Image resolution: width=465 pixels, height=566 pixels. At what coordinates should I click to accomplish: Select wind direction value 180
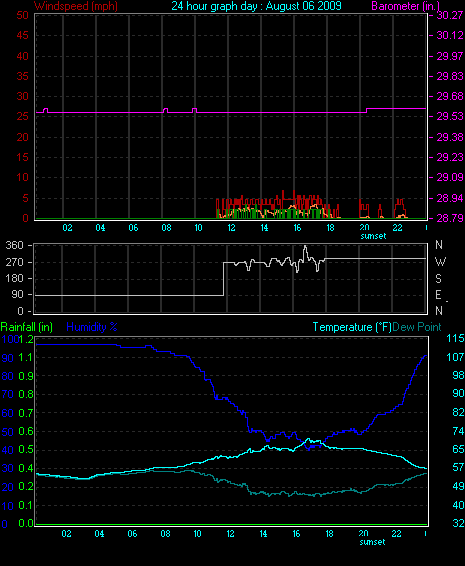click(14, 278)
